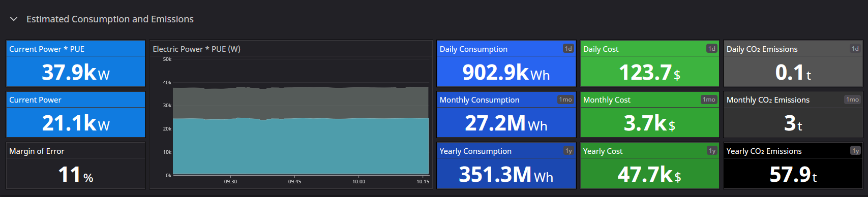Click the 1d badge on Daily Consumption
The width and height of the screenshot is (868, 197).
[568, 48]
